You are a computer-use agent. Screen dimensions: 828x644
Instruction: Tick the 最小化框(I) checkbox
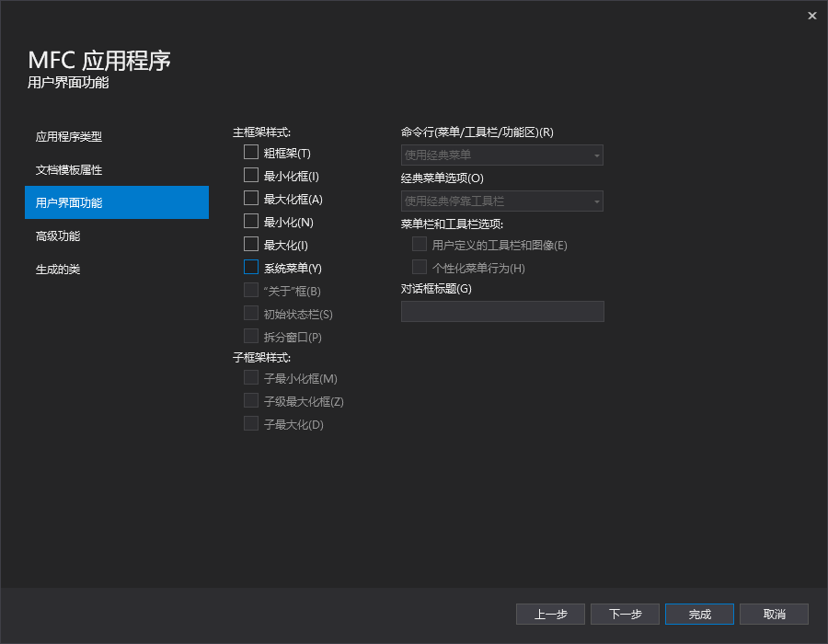click(251, 175)
